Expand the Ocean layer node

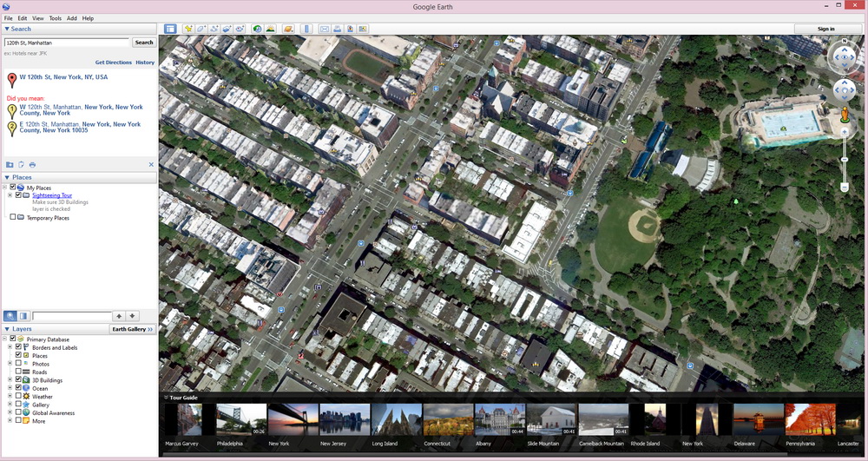point(10,388)
